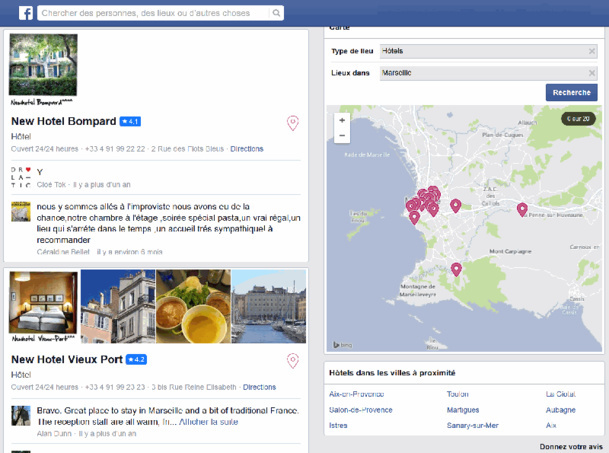Screen dimensions: 609x453
Task: Zoom out on the map with minus
Action: tap(342, 136)
